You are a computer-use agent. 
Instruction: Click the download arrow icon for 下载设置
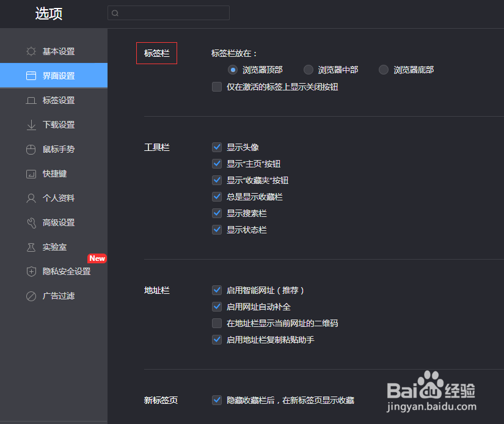(x=31, y=125)
